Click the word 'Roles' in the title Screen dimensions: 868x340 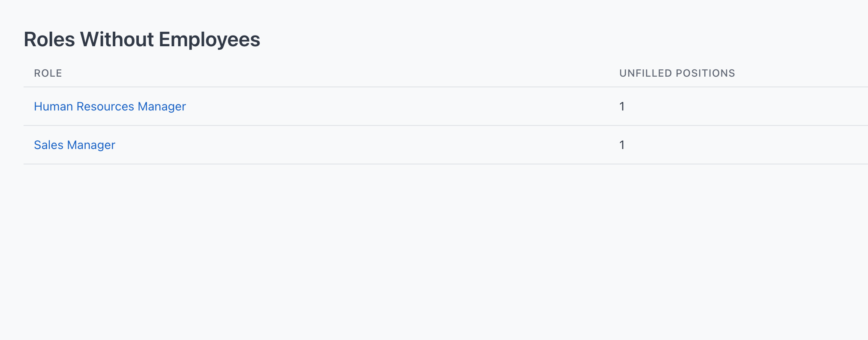tap(49, 39)
